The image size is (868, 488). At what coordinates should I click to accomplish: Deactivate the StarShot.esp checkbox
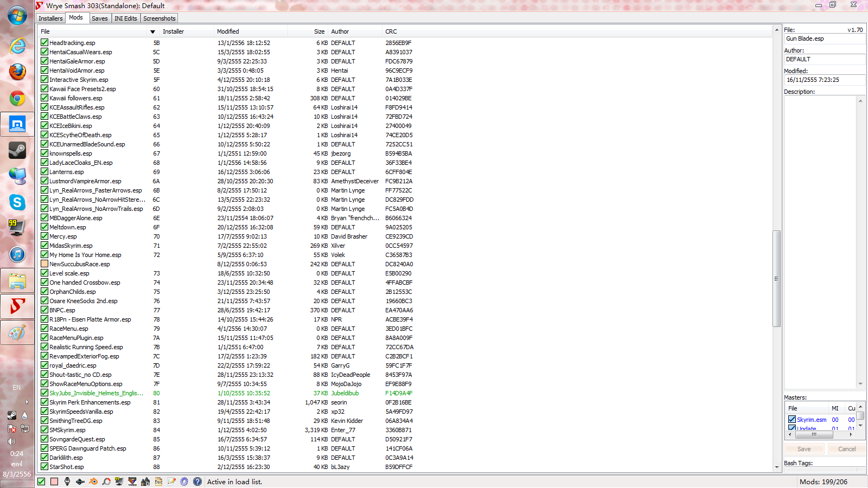tap(44, 467)
